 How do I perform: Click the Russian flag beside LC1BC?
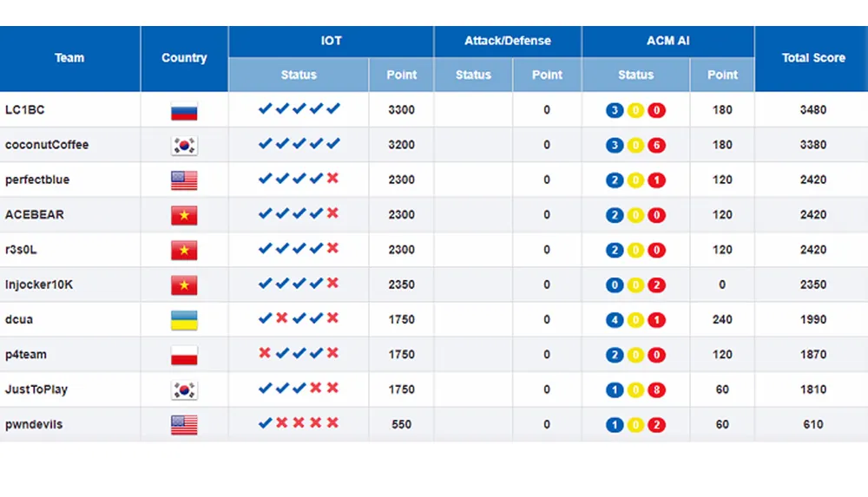tap(184, 110)
